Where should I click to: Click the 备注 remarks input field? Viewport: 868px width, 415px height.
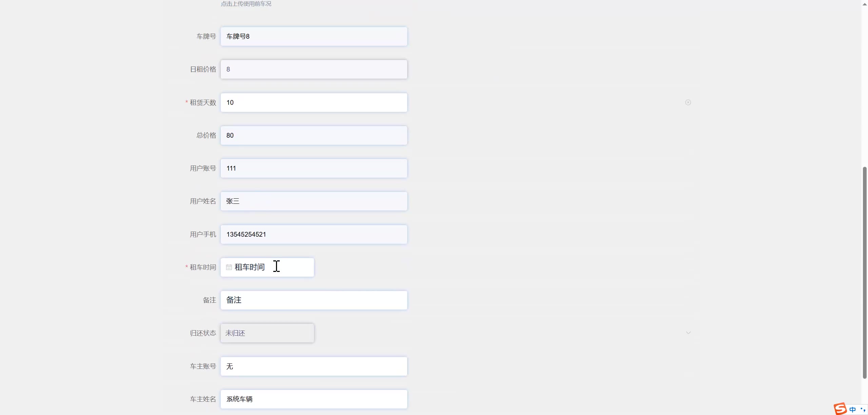[x=314, y=300]
